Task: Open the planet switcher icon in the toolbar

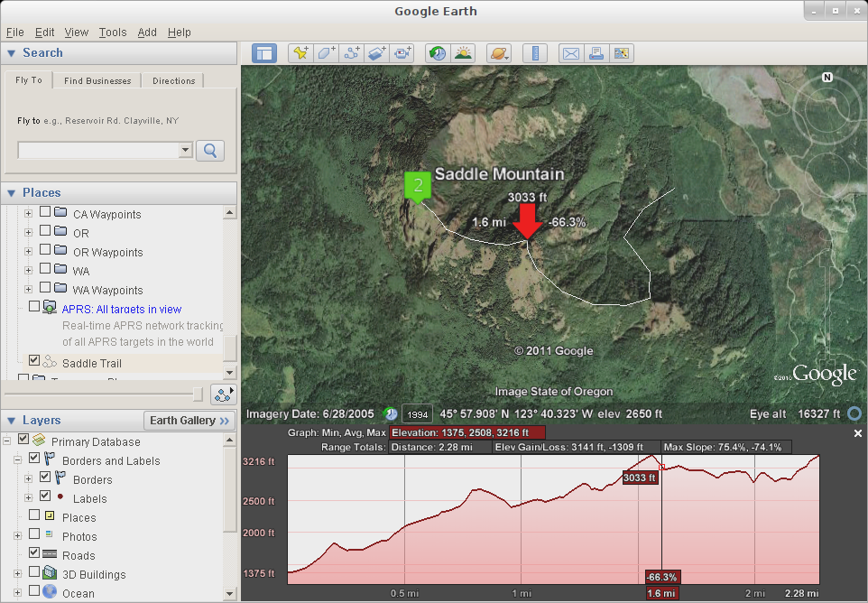Action: pyautogui.click(x=499, y=53)
